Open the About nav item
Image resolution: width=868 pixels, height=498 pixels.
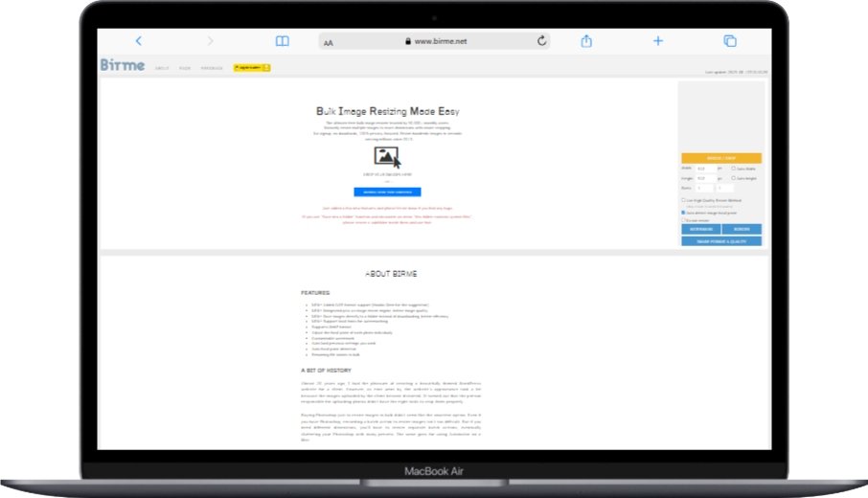coord(162,68)
